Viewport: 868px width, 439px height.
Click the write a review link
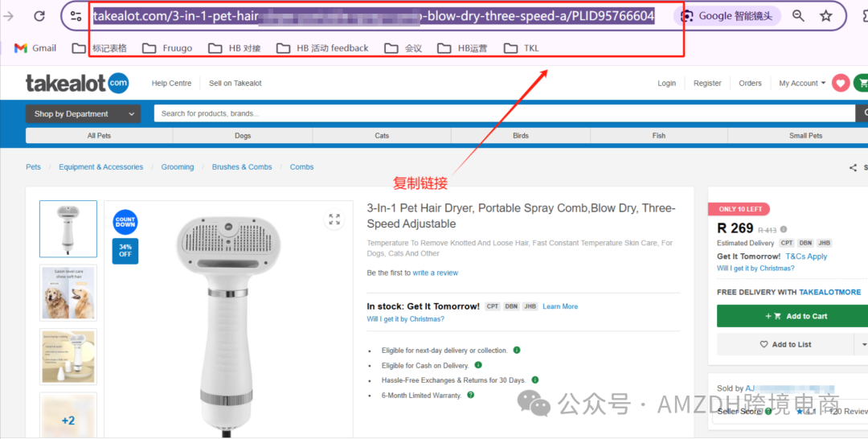tap(435, 273)
